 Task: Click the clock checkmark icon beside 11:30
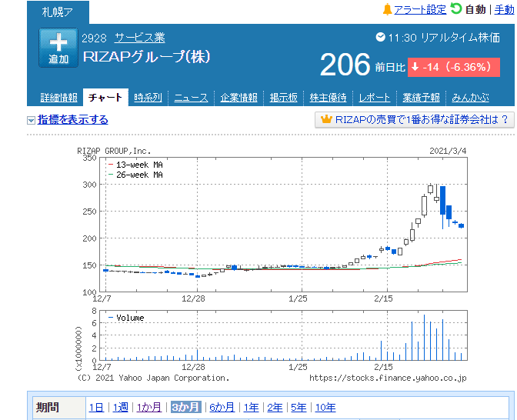(381, 37)
